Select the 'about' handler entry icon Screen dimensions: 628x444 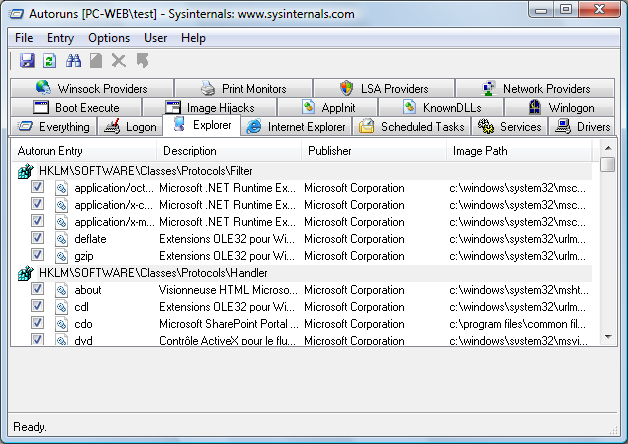[60, 290]
